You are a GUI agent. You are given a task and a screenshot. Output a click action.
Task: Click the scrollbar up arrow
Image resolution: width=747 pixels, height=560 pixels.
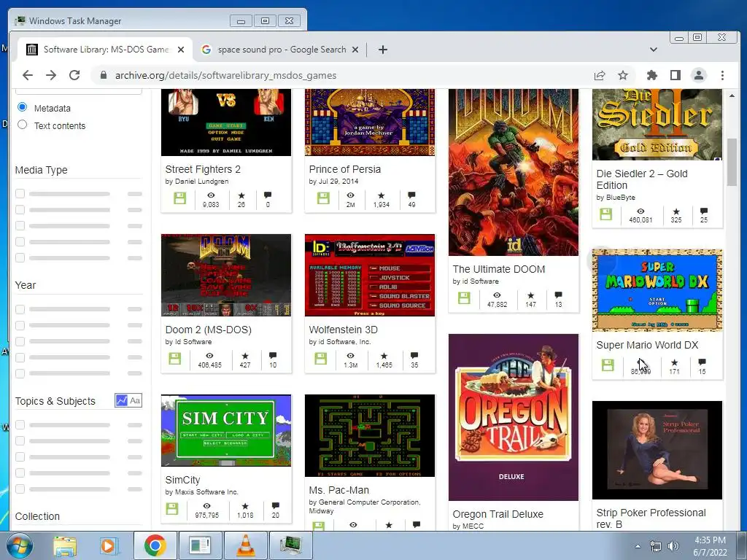click(732, 96)
